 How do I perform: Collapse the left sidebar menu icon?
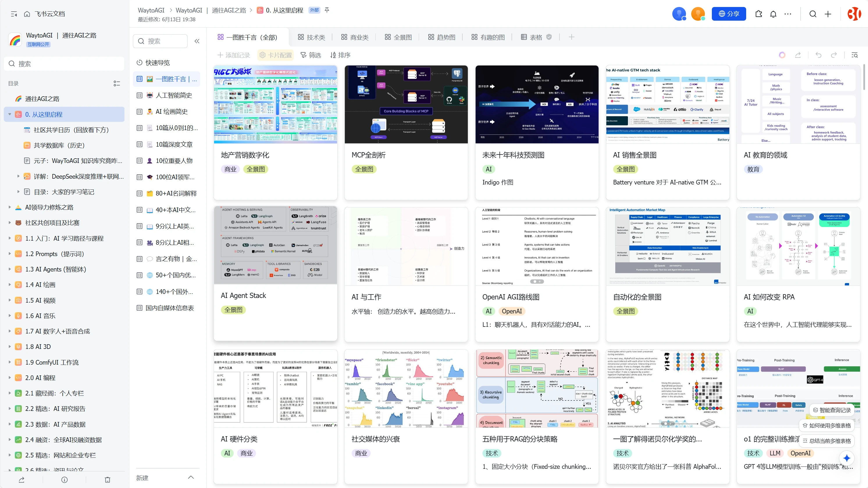tap(14, 14)
